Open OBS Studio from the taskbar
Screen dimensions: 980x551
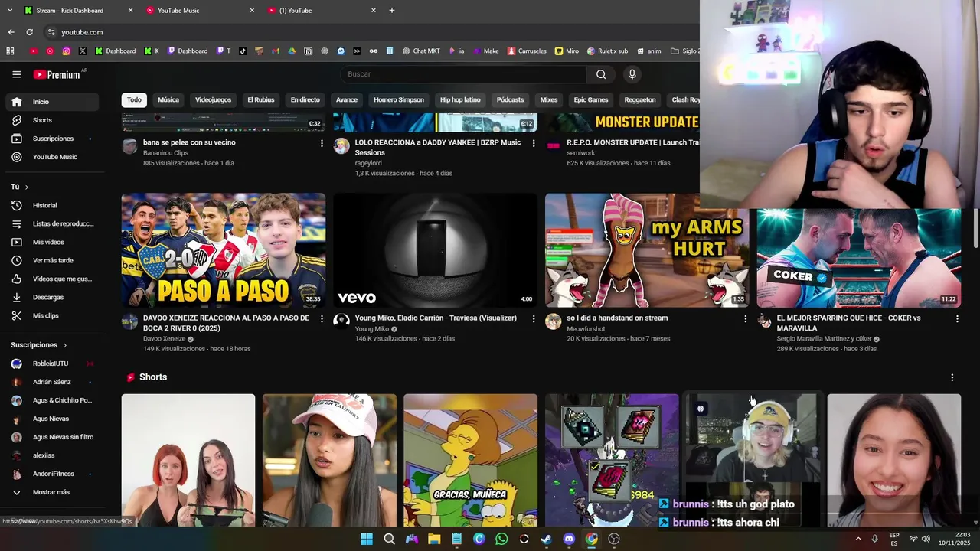[614, 539]
